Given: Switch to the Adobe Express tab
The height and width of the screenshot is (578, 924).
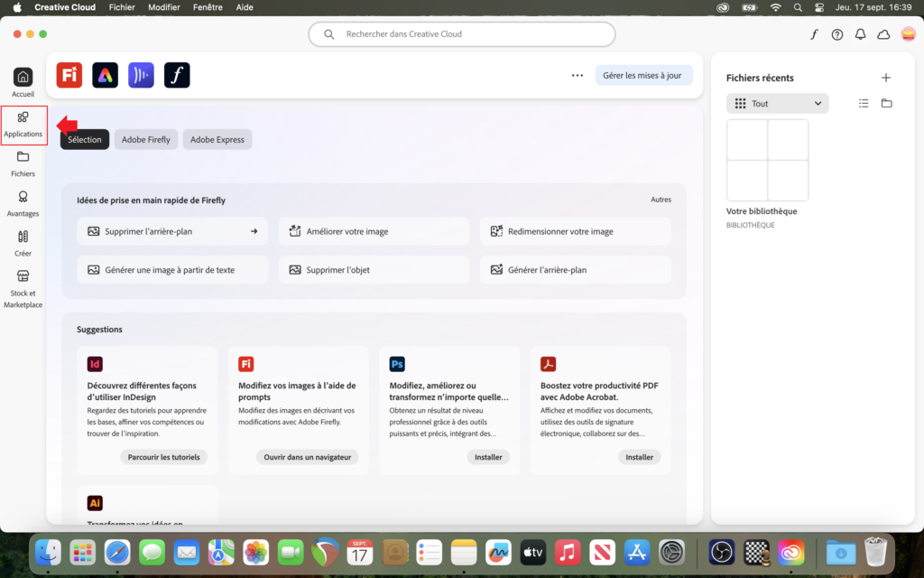Looking at the screenshot, I should click(x=217, y=140).
